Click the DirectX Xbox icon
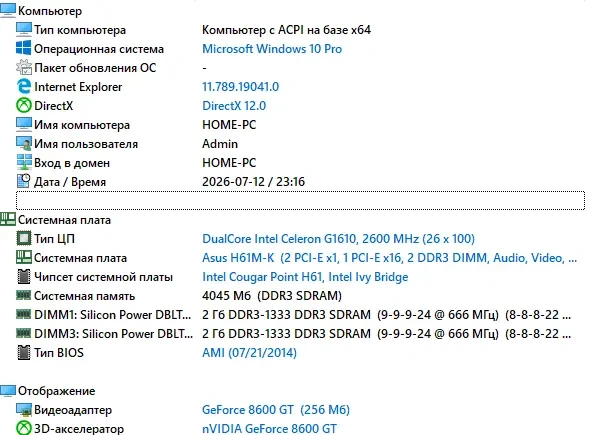 (23, 105)
